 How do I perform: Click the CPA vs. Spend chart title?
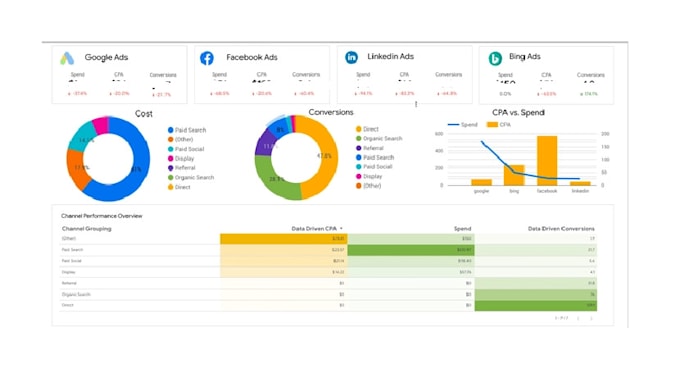[518, 113]
